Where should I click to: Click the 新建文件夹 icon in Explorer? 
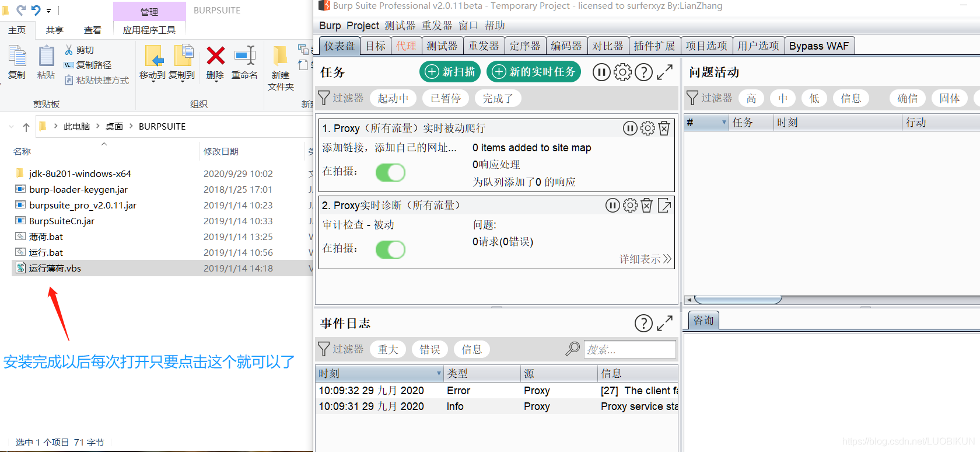pyautogui.click(x=280, y=56)
